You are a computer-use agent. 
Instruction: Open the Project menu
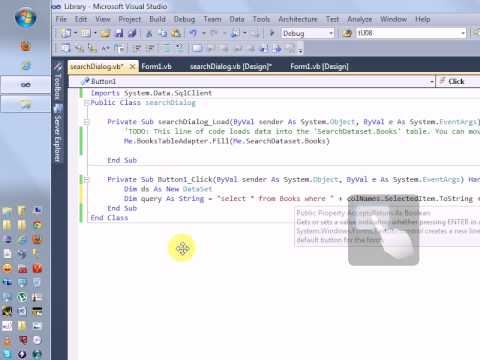pyautogui.click(x=130, y=19)
